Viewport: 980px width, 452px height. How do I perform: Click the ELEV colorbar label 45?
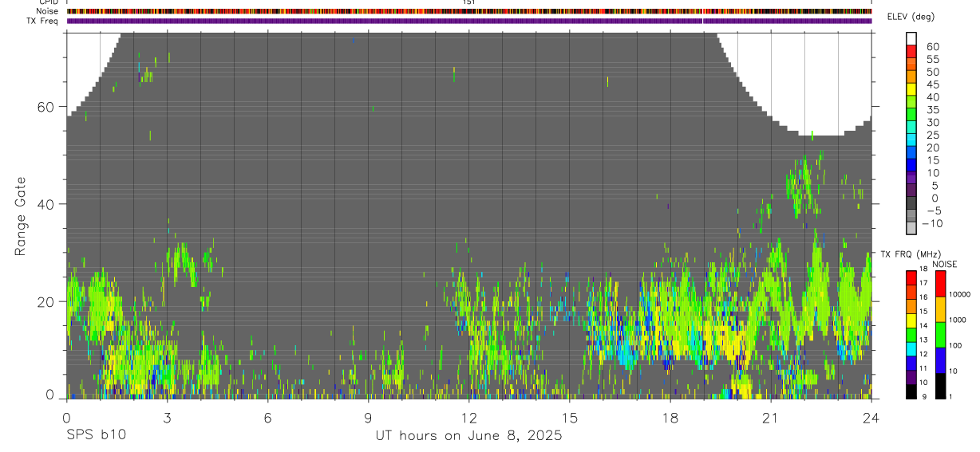coord(931,85)
